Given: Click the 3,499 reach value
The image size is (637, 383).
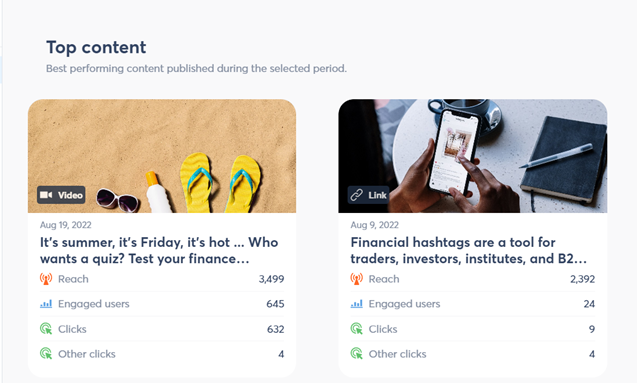Looking at the screenshot, I should coord(271,279).
